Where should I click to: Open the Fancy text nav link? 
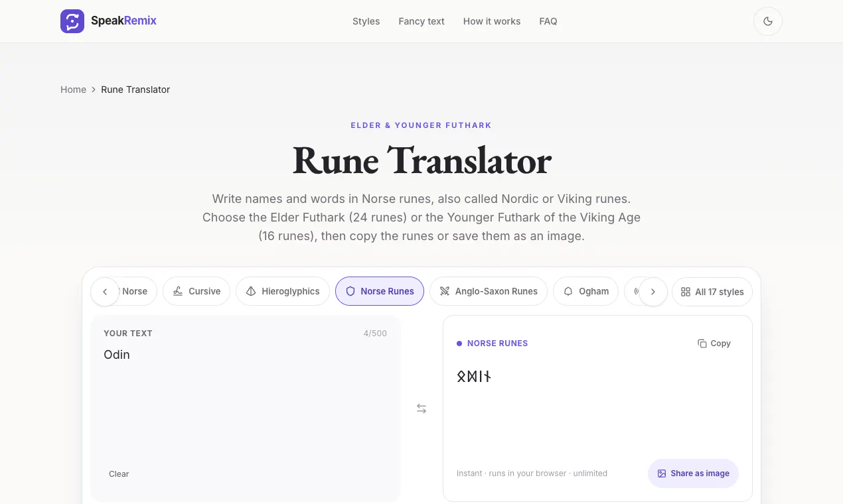(421, 21)
